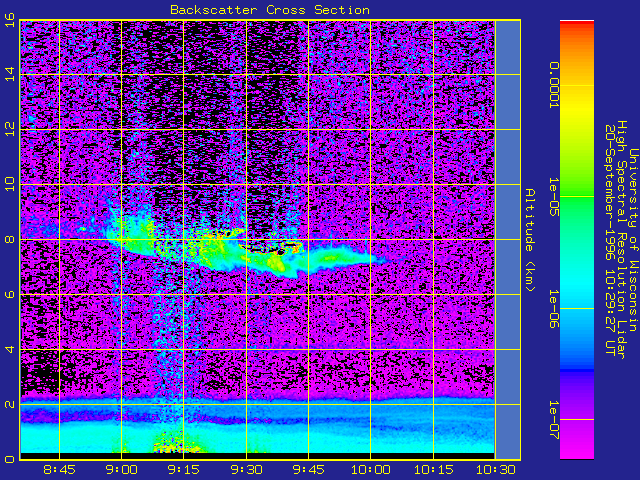Click the 0.0001 colorbar scale label
The height and width of the screenshot is (480, 640).
click(553, 85)
